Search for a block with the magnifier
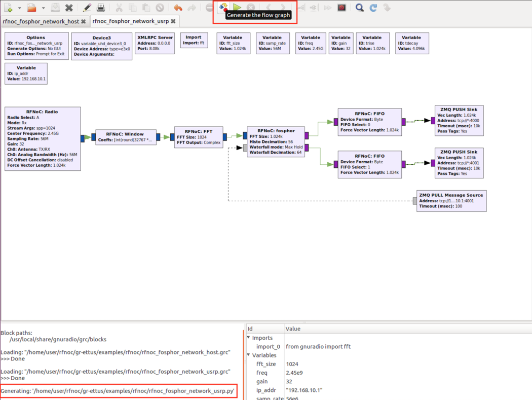Image resolution: width=532 pixels, height=400 pixels. click(x=359, y=7)
